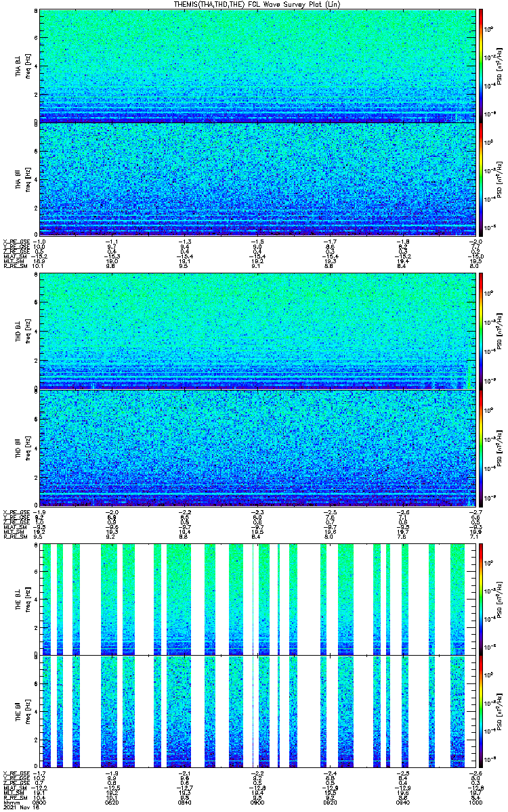The height and width of the screenshot is (812, 508).
Task: Pick the color bar beside THD B-parallel panel
Action: coord(481,447)
